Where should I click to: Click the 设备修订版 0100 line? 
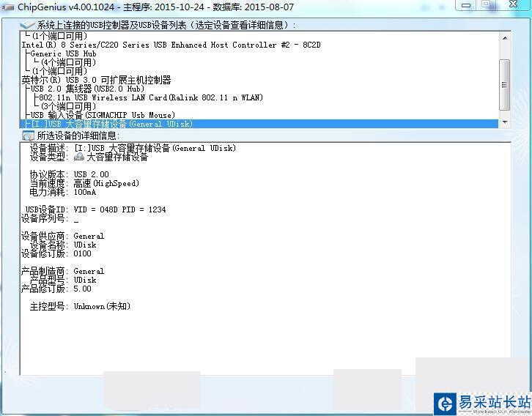[56, 253]
